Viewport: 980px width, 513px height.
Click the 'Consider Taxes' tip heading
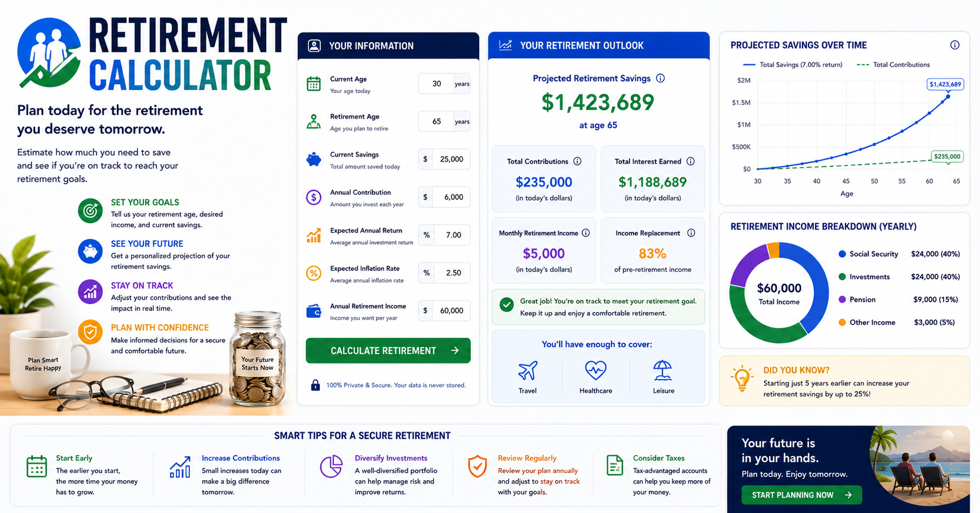pos(659,458)
